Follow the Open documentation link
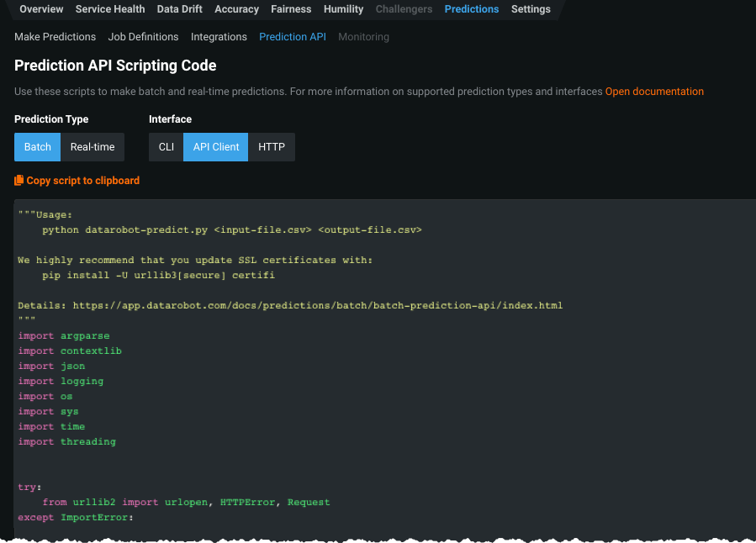 click(654, 92)
